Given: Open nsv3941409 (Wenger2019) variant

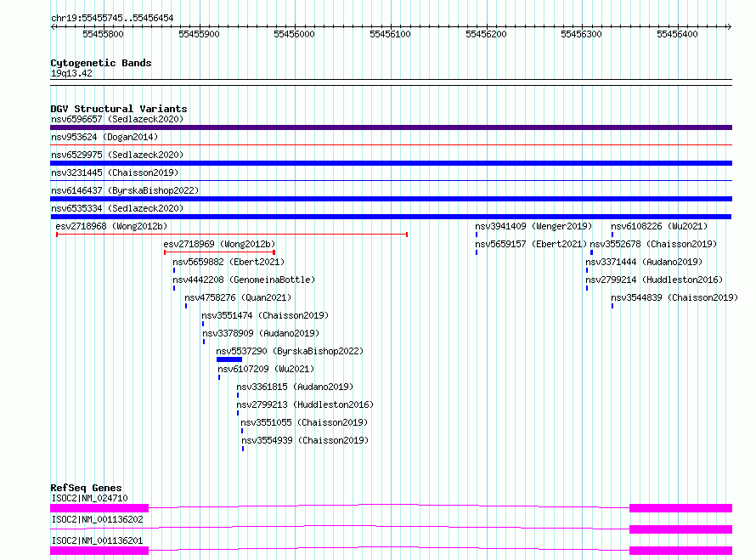Looking at the screenshot, I should click(x=533, y=226).
